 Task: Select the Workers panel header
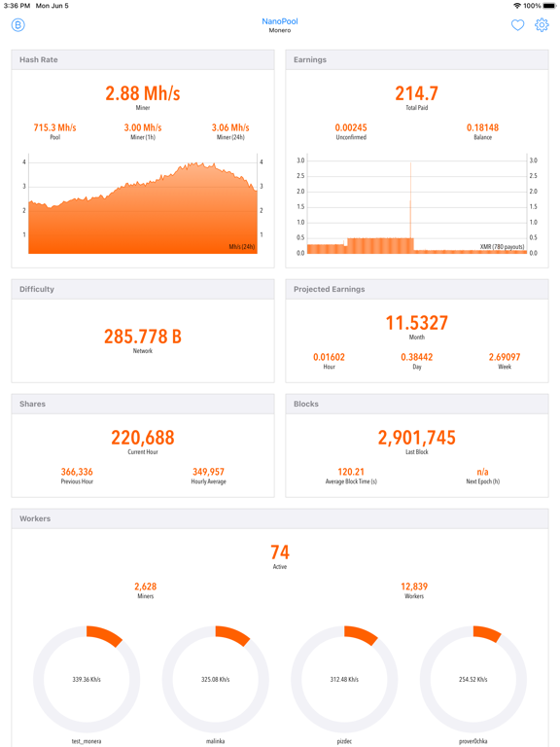280,518
